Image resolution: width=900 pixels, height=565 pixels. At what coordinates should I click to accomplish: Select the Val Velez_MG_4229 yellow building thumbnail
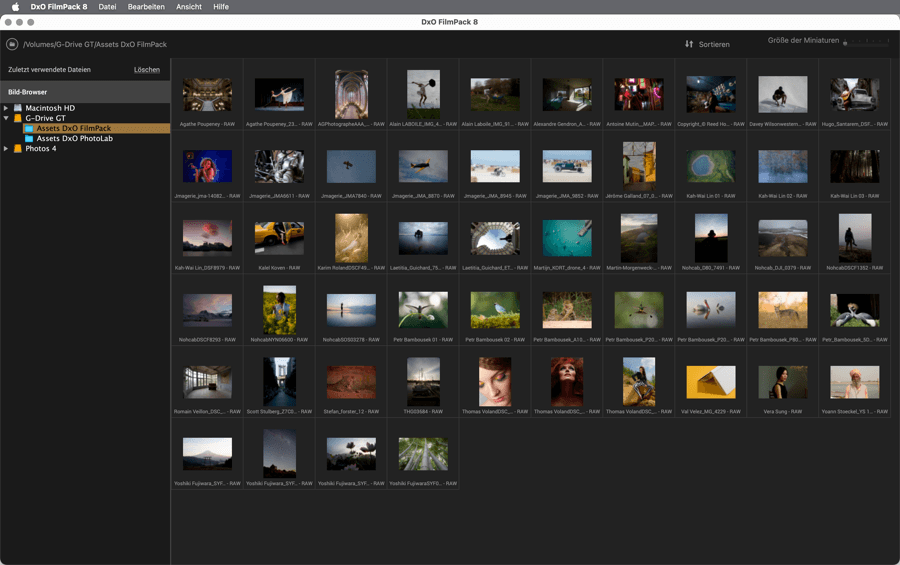tap(711, 382)
